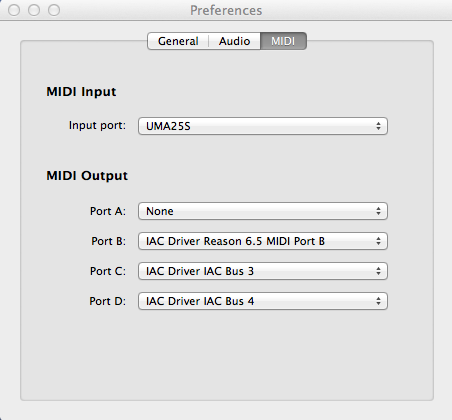Open the Port C IAC Bus 3 dropdown

(263, 271)
